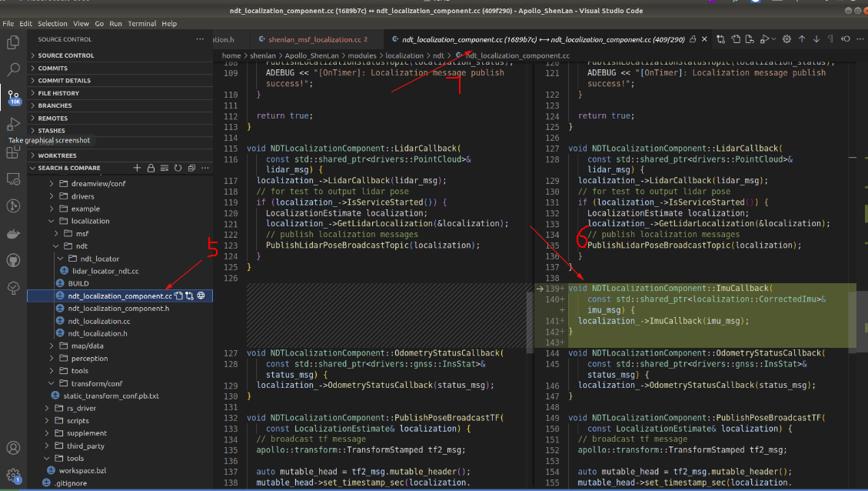Select ndt_localization_component.h in tree
The height and width of the screenshot is (491, 868).
(120, 309)
